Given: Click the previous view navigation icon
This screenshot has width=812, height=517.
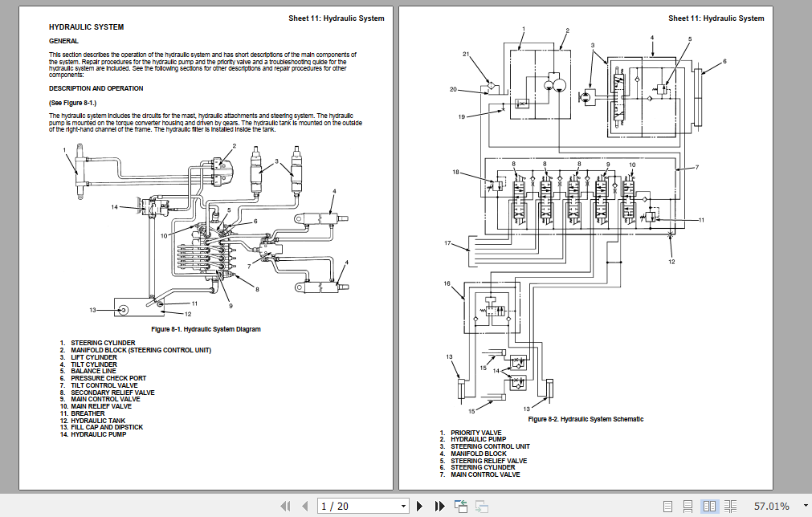Looking at the screenshot, I should (460, 506).
